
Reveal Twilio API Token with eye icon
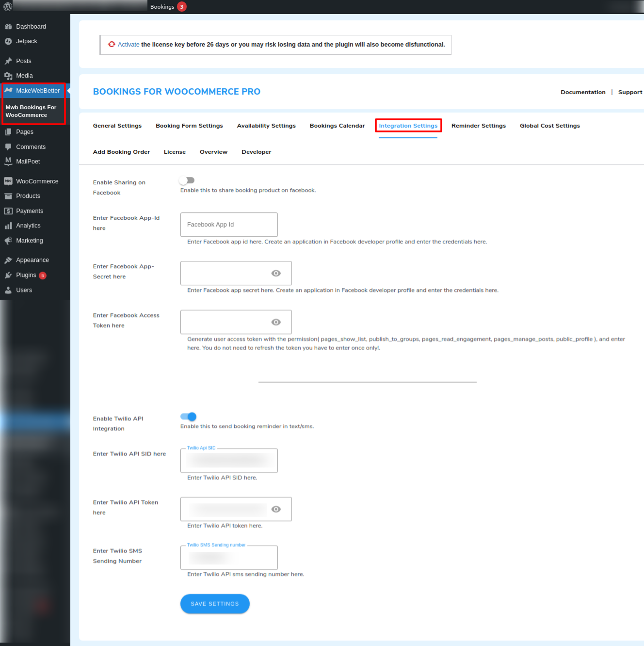[x=276, y=509]
